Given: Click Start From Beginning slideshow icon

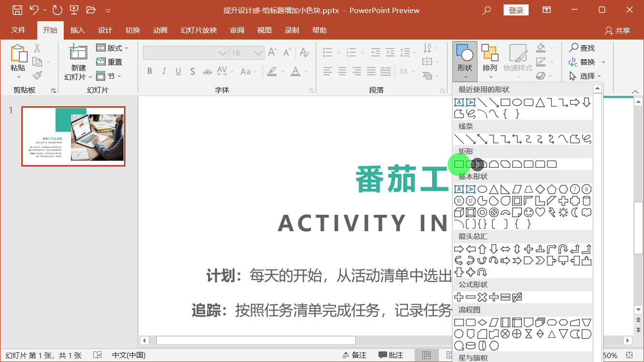Looking at the screenshot, I should 74,10.
